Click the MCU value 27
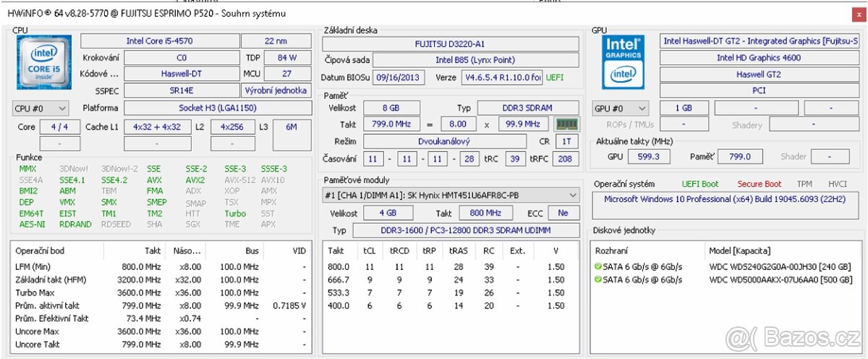 [x=287, y=74]
